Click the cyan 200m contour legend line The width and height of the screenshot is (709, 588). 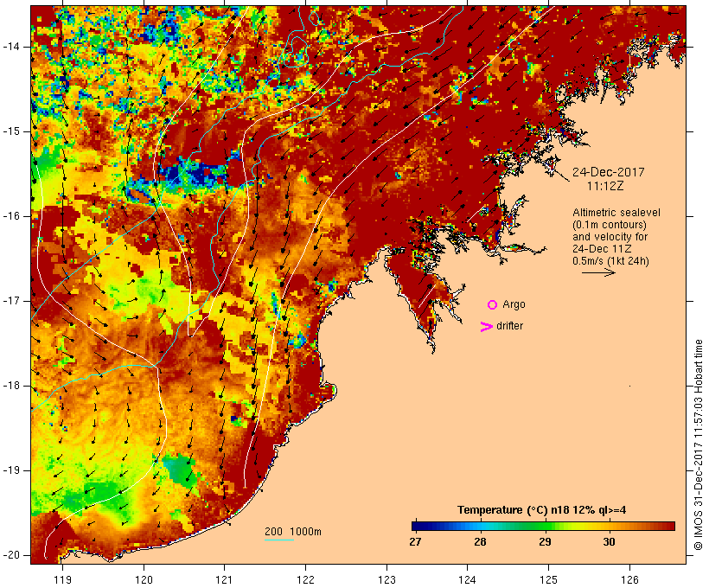tap(279, 540)
